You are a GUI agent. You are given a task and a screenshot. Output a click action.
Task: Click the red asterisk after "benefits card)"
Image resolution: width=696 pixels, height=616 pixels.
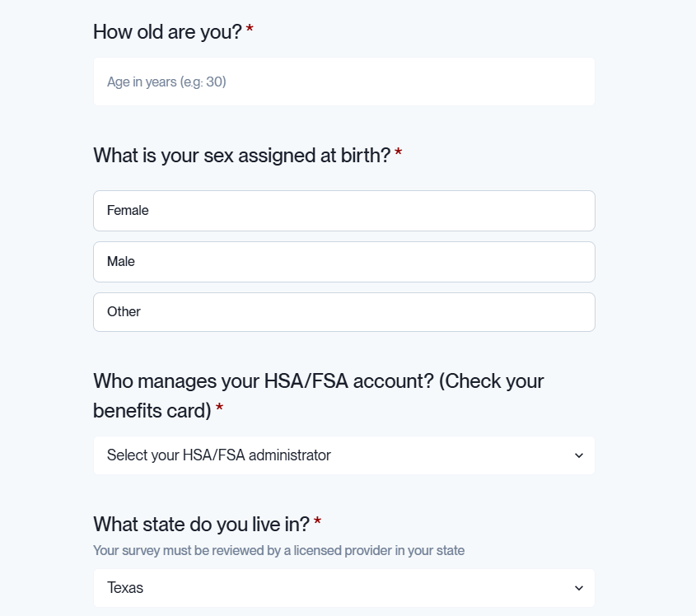pos(219,409)
